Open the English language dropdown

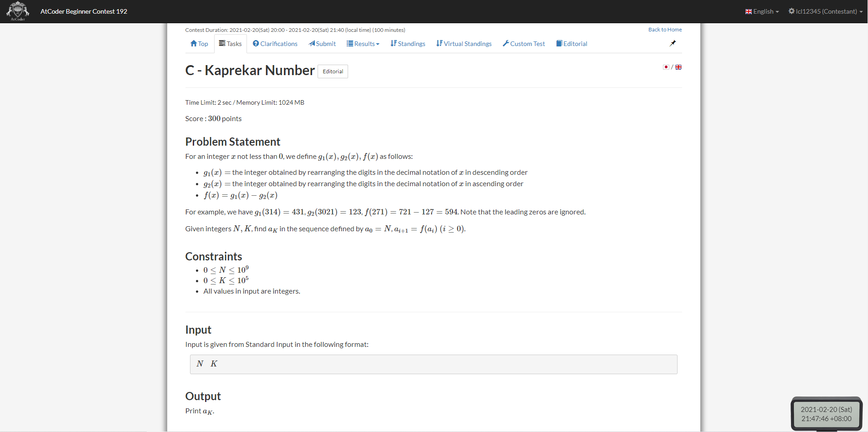tap(762, 11)
